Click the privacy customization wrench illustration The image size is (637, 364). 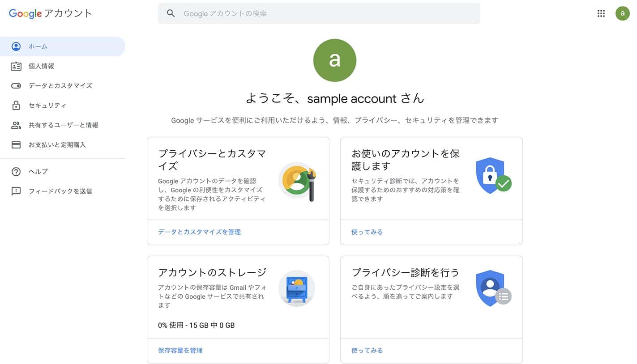[x=298, y=181]
